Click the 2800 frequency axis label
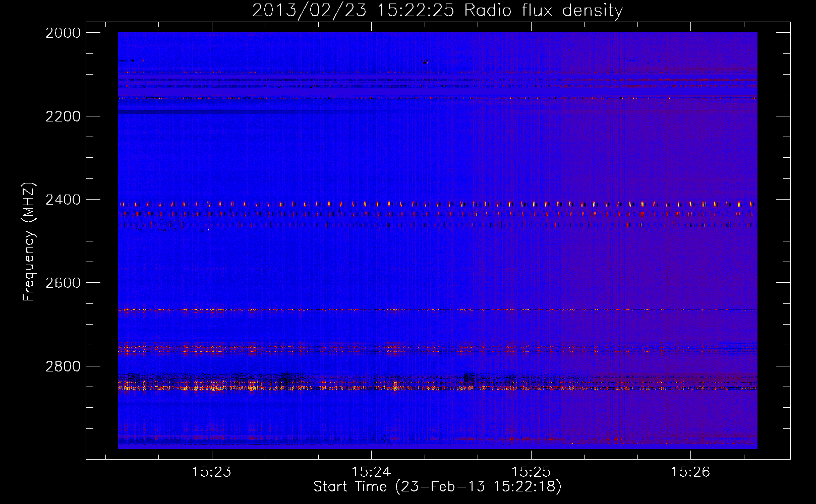 (63, 366)
